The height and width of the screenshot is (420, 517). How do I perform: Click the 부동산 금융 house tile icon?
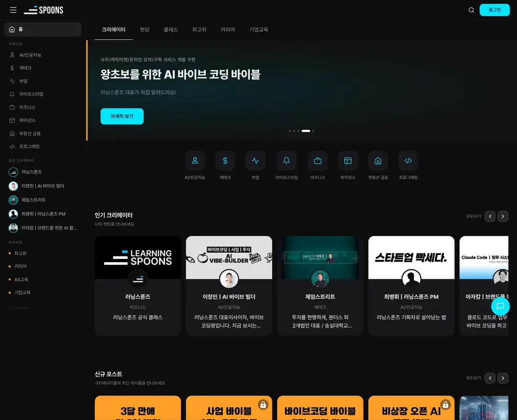pos(378,161)
